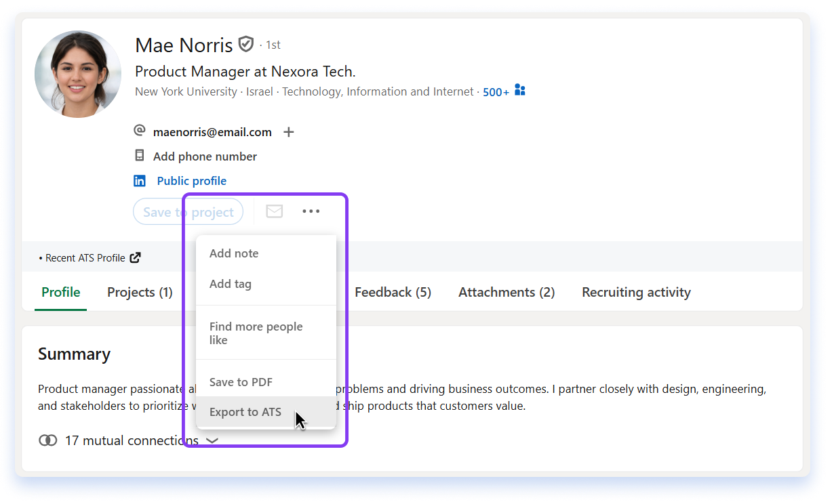Click the Summary section heading
The image size is (834, 504).
click(x=74, y=354)
